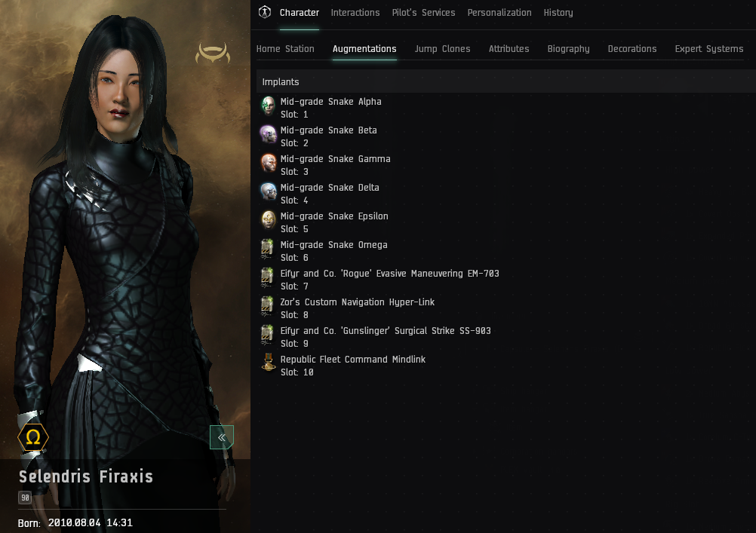Select Zor's Custom Navigation Hyper-Link text
This screenshot has width=756, height=533.
click(x=358, y=302)
